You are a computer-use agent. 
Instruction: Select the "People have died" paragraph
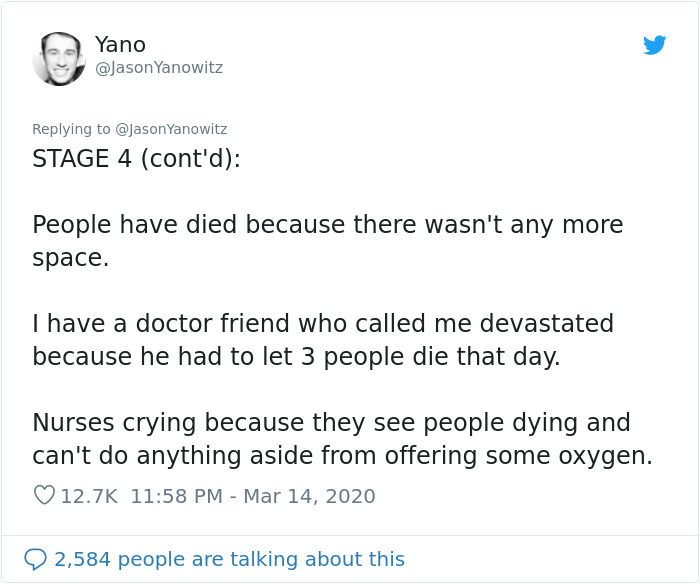coord(327,240)
